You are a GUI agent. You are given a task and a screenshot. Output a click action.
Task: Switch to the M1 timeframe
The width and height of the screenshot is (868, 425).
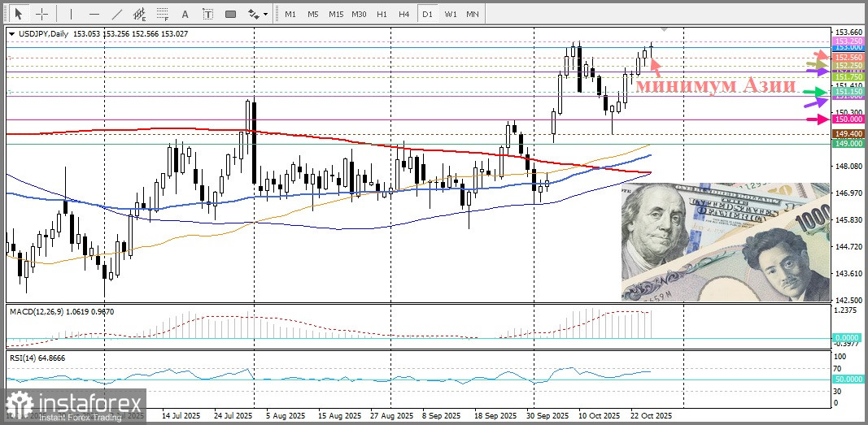click(x=290, y=14)
